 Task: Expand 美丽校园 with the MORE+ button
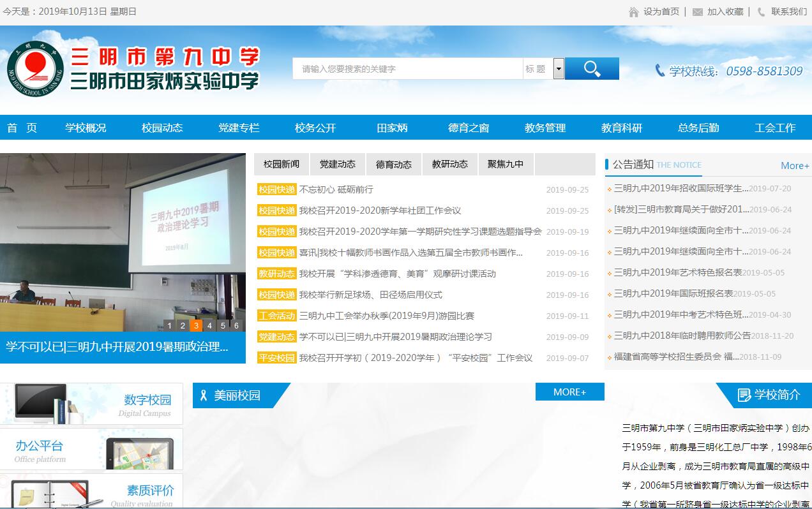(x=569, y=392)
